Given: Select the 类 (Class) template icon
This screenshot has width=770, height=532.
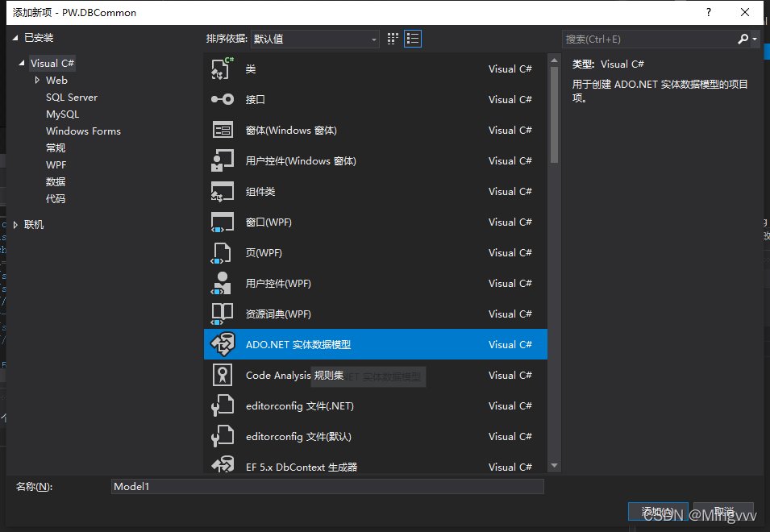Looking at the screenshot, I should (x=223, y=69).
